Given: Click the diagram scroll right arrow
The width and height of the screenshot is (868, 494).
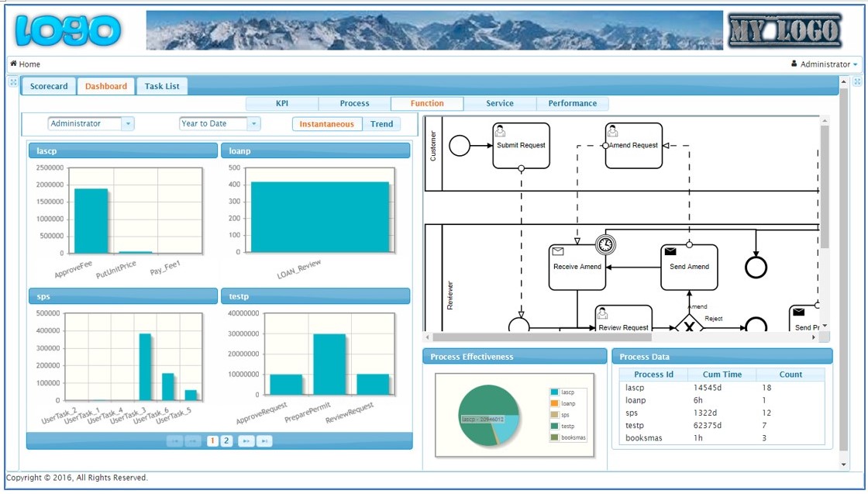Looking at the screenshot, I should pyautogui.click(x=814, y=337).
